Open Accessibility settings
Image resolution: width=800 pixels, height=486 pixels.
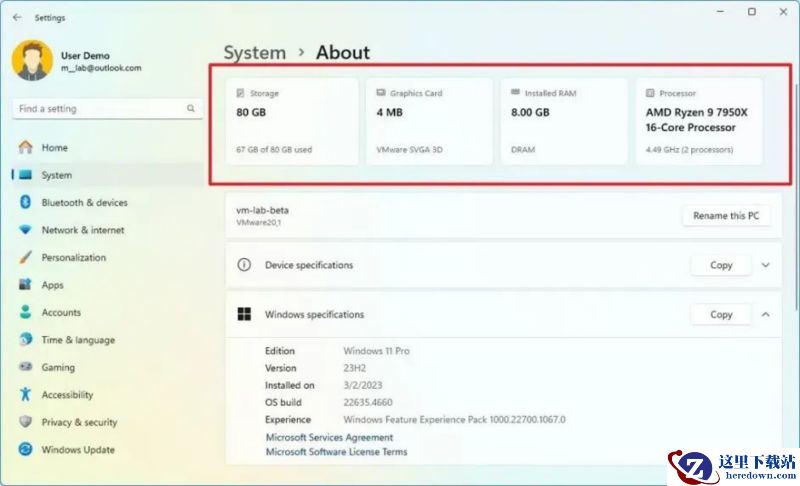tap(108, 395)
